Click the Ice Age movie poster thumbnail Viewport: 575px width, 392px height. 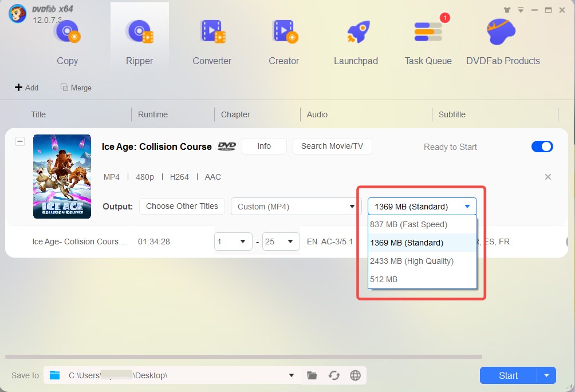click(x=62, y=176)
